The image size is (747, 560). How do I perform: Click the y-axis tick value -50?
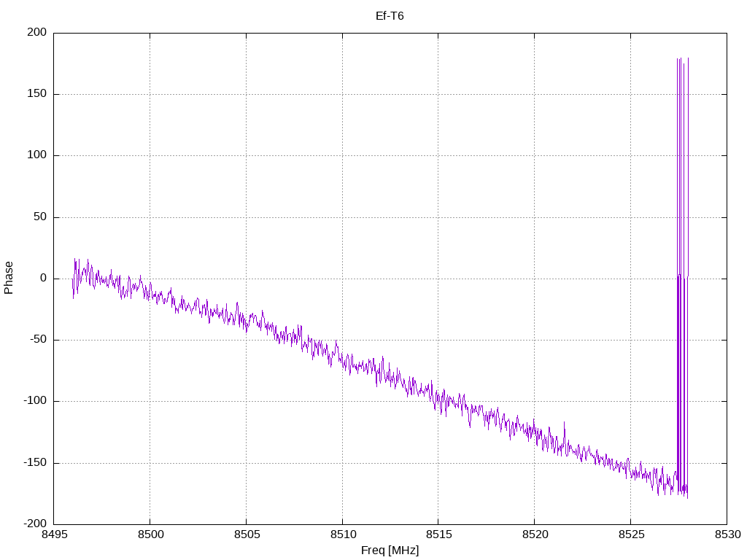coord(39,340)
